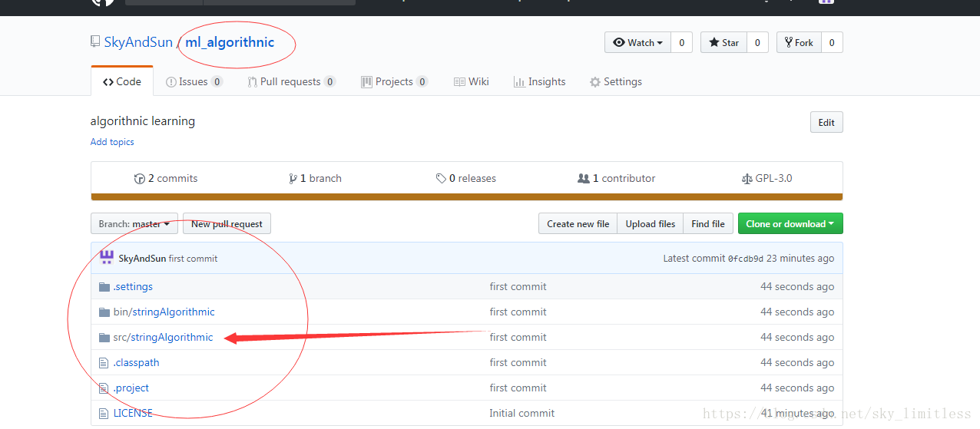Viewport: 980px width, 429px height.
Task: Open the Pull requests tab
Action: pyautogui.click(x=291, y=81)
